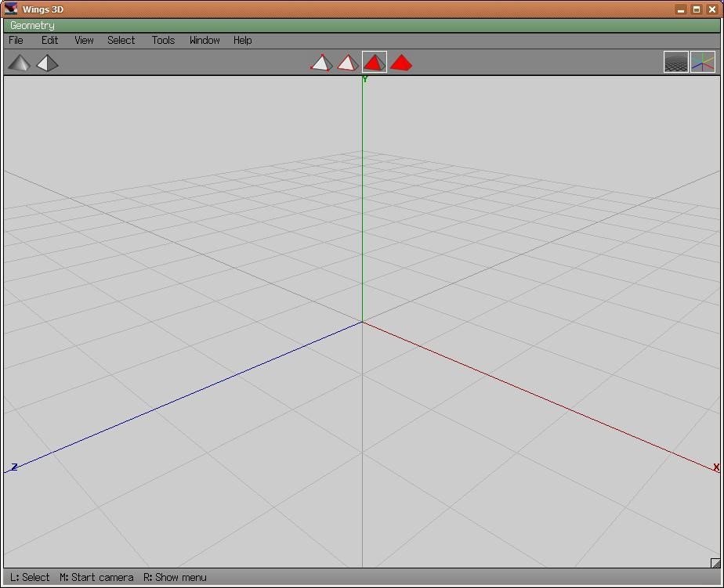Open the Select menu
The height and width of the screenshot is (588, 724).
point(121,40)
